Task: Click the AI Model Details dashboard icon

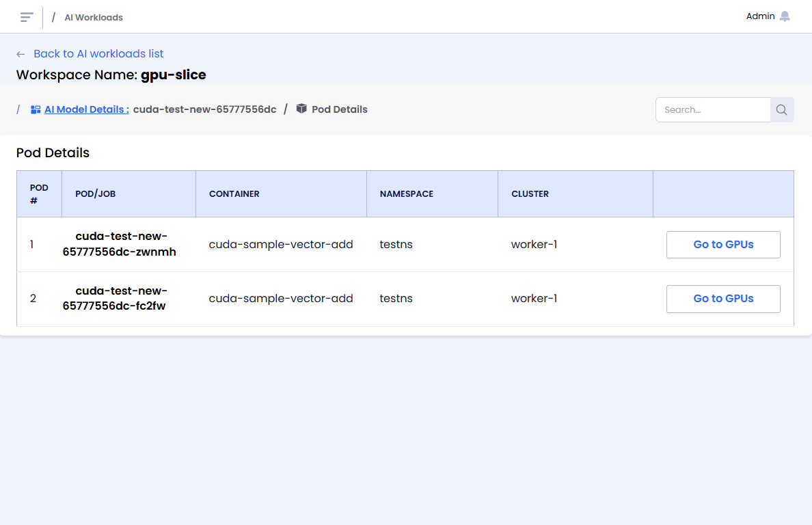Action: coord(36,109)
